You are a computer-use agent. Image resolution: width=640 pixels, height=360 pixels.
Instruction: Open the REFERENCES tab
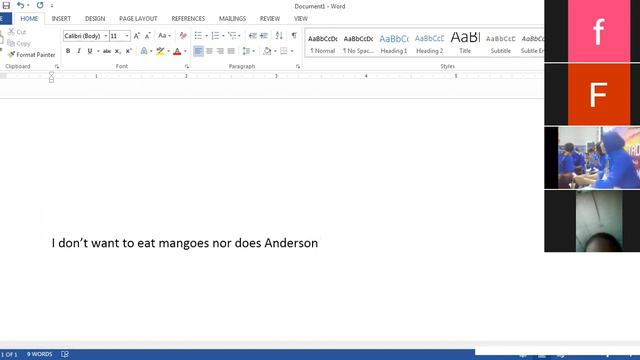coord(188,19)
